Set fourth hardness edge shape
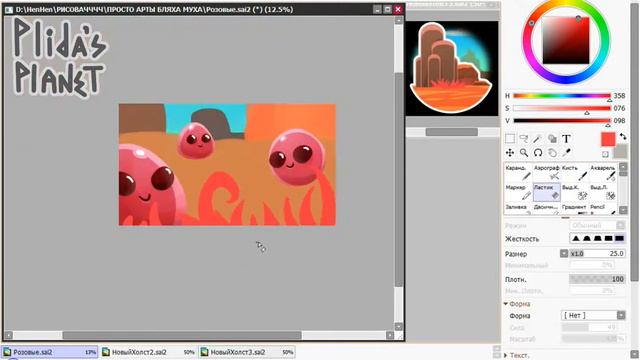 (609, 238)
